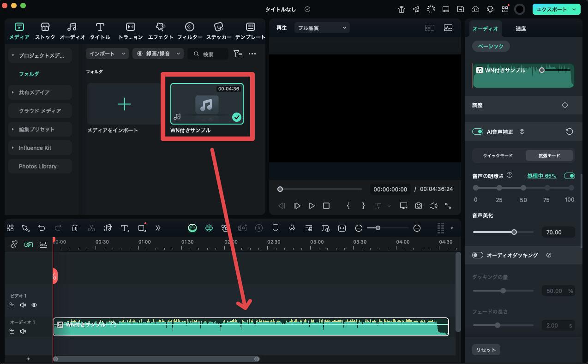Click the リセット button
This screenshot has height=364, width=588.
[486, 350]
